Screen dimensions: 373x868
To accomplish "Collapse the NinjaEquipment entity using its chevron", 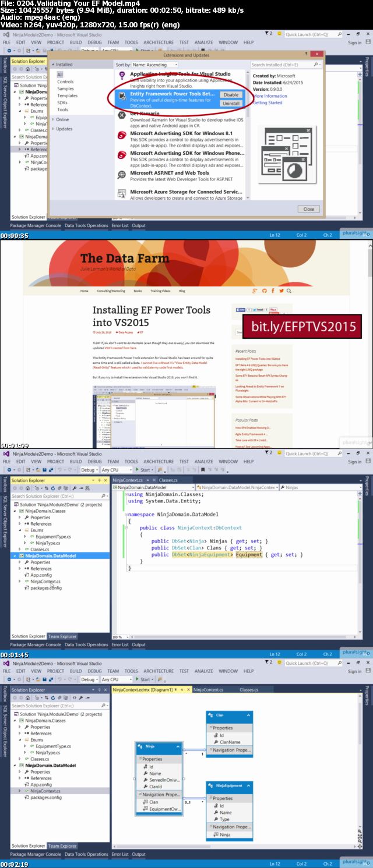I will [248, 786].
